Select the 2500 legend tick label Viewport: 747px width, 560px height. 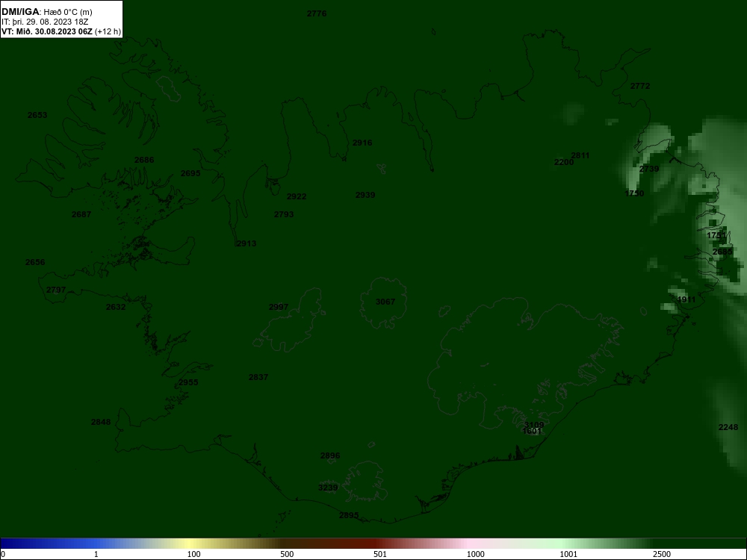[662, 554]
